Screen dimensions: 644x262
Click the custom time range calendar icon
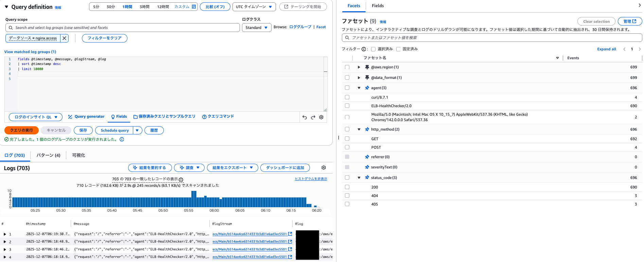194,7
